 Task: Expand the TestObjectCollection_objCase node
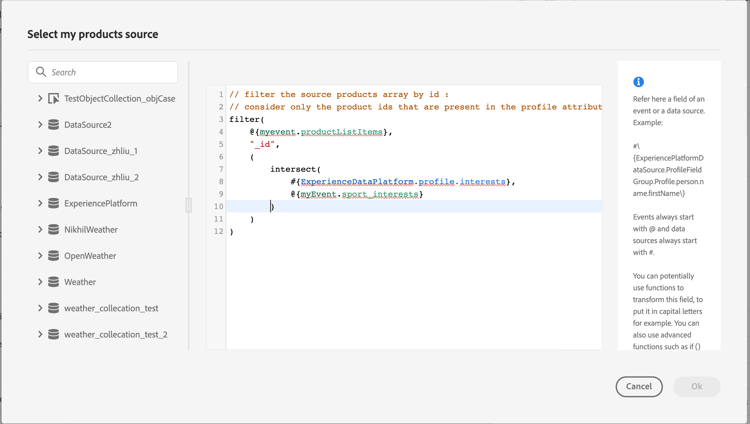point(40,99)
